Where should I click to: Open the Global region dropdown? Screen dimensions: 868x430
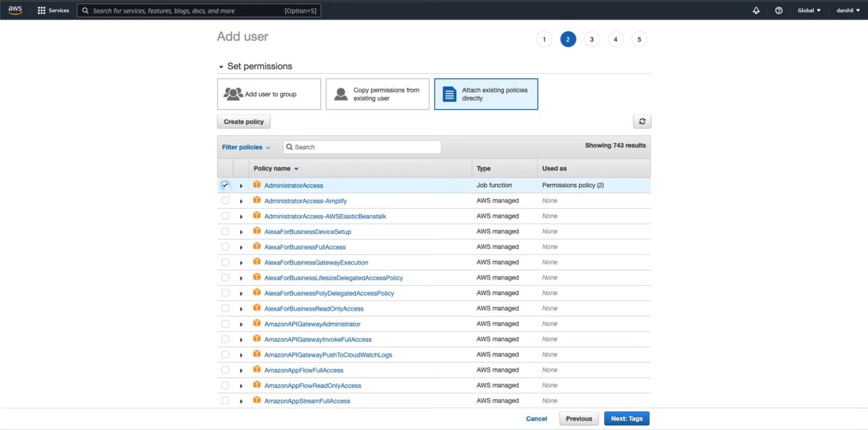pos(809,10)
